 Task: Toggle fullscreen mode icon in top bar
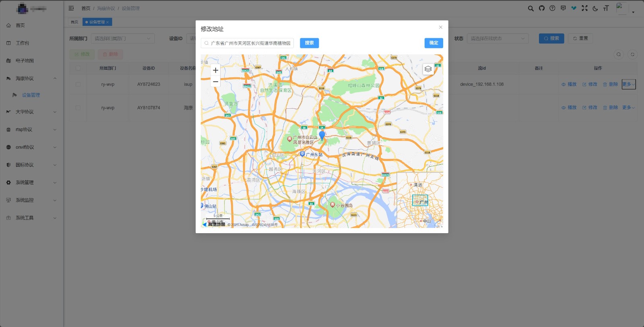click(x=584, y=8)
